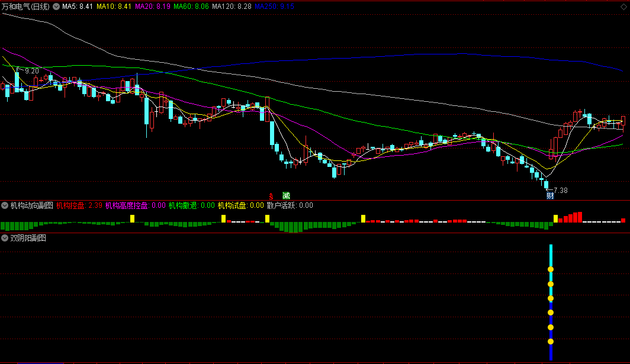Select the MA60: 8.06 indicator label
The image size is (630, 364).
(x=191, y=7)
